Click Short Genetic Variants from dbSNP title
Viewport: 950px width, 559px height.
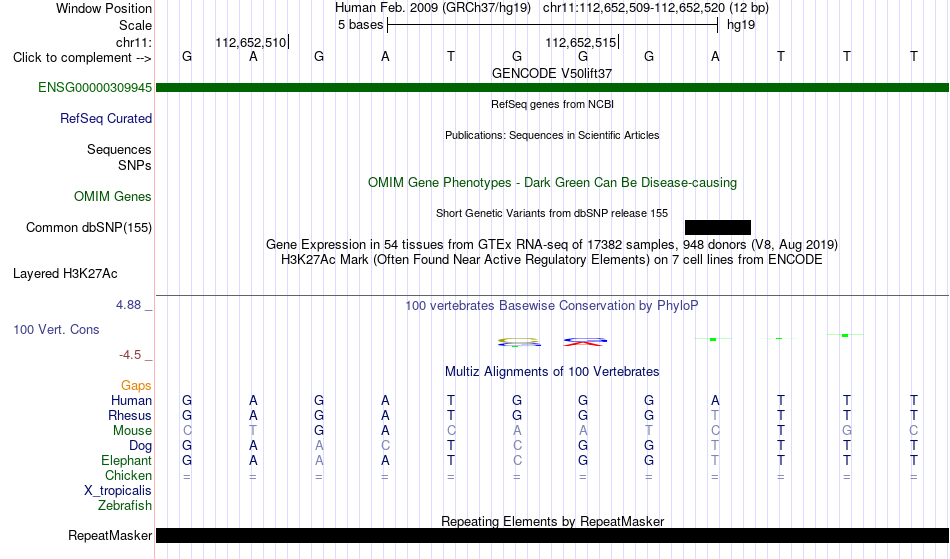tap(552, 213)
